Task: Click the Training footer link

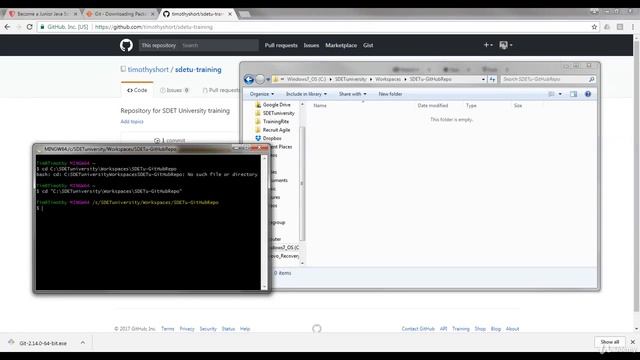Action: (461, 329)
